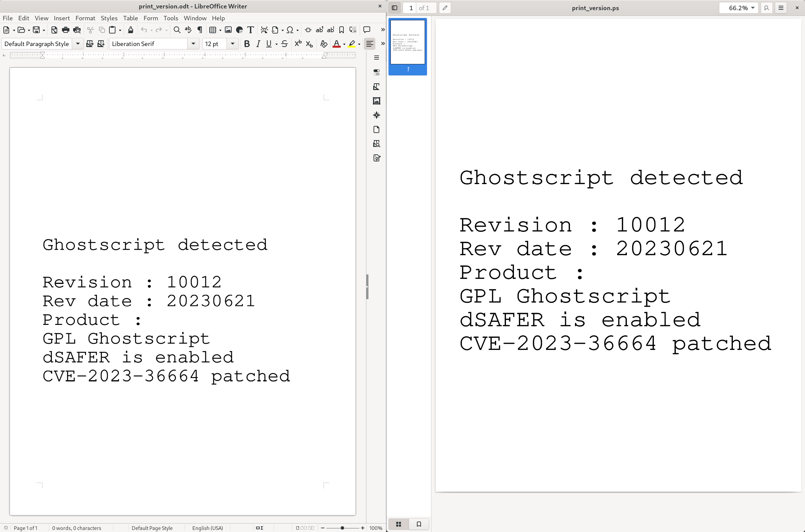Open highlighting color dropdown arrow
Viewport: 805px width, 532px height.
pyautogui.click(x=359, y=44)
